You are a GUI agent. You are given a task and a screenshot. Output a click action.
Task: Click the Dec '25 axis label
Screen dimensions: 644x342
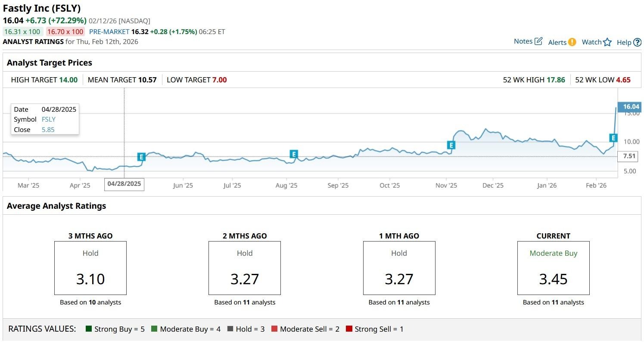(493, 185)
